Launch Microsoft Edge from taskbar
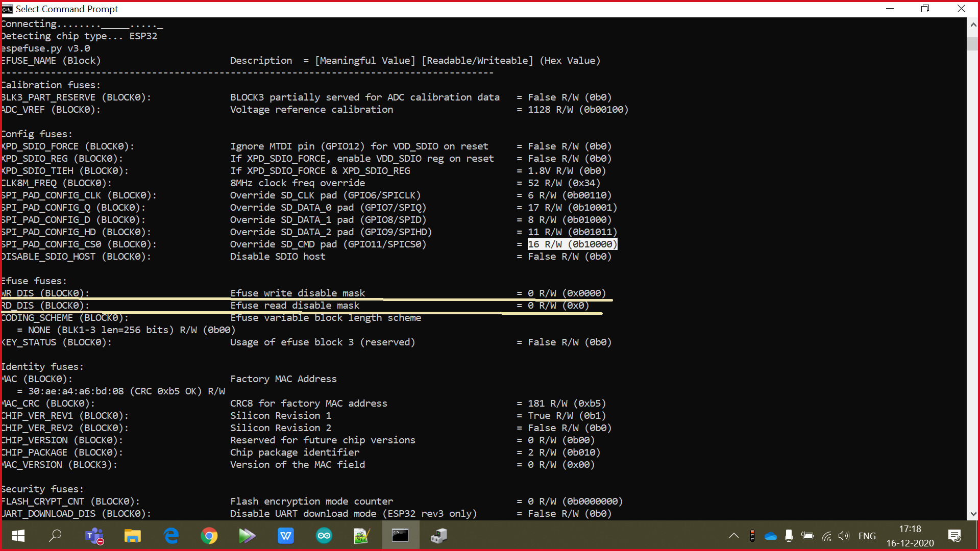Viewport: 980px width, 551px height. point(171,536)
